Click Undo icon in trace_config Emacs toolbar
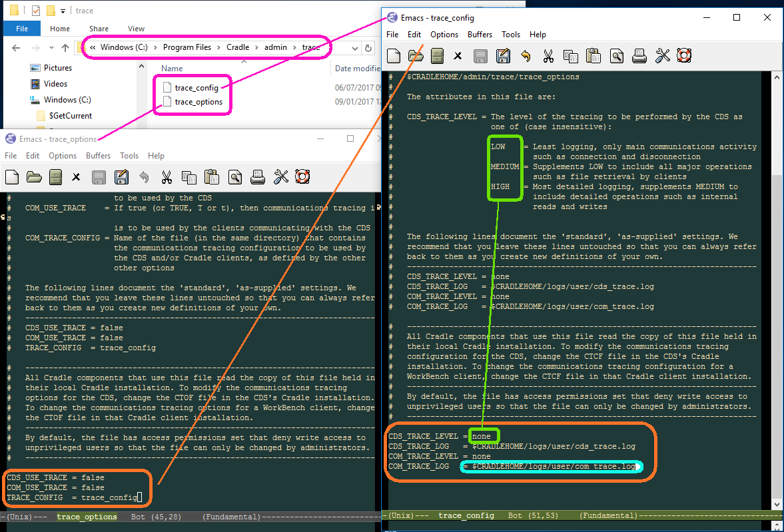This screenshot has height=532, width=784. (526, 56)
